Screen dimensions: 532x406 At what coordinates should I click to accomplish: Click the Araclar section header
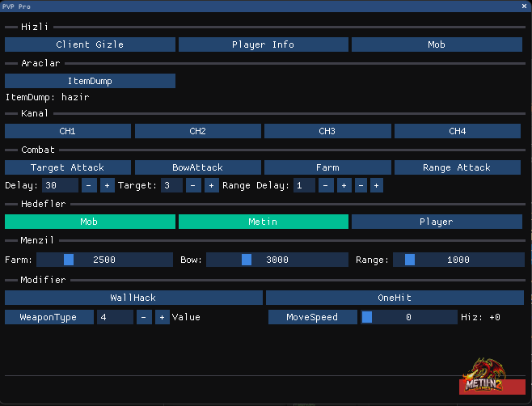(x=40, y=63)
